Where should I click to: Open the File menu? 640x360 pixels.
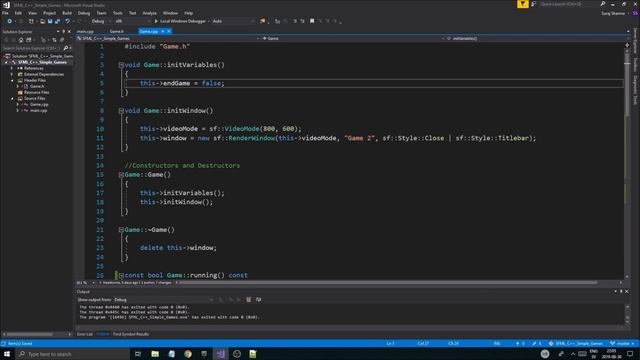click(x=5, y=13)
